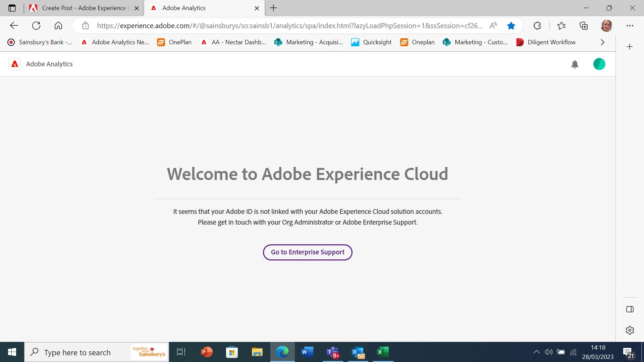Open the browser home page icon
The width and height of the screenshot is (644, 362).
coord(58,26)
